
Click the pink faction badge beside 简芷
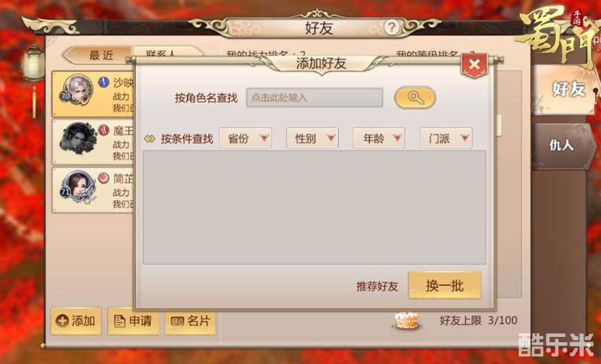tap(104, 178)
